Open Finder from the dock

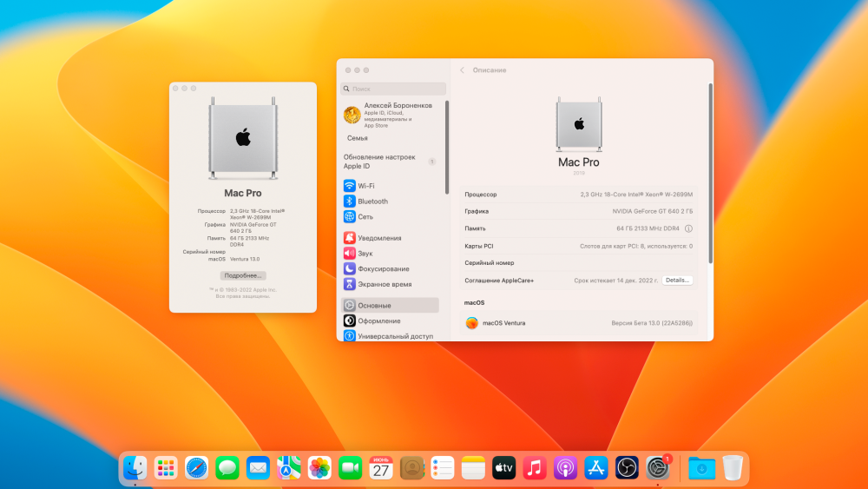135,468
